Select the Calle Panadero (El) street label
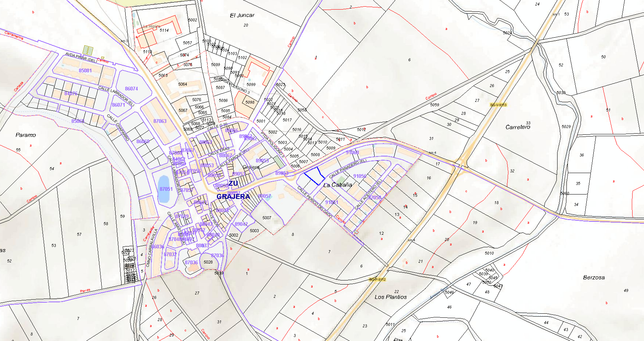644x341 pixels. click(x=347, y=169)
